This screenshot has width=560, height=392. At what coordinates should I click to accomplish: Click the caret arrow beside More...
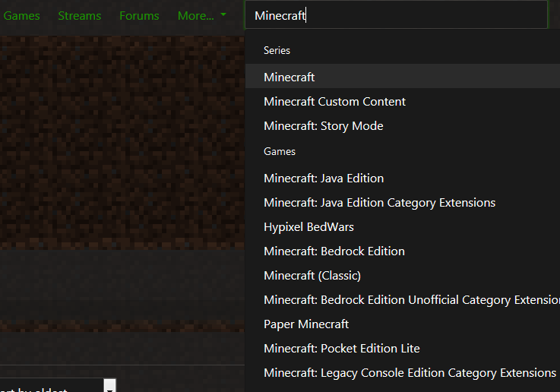[x=223, y=15]
